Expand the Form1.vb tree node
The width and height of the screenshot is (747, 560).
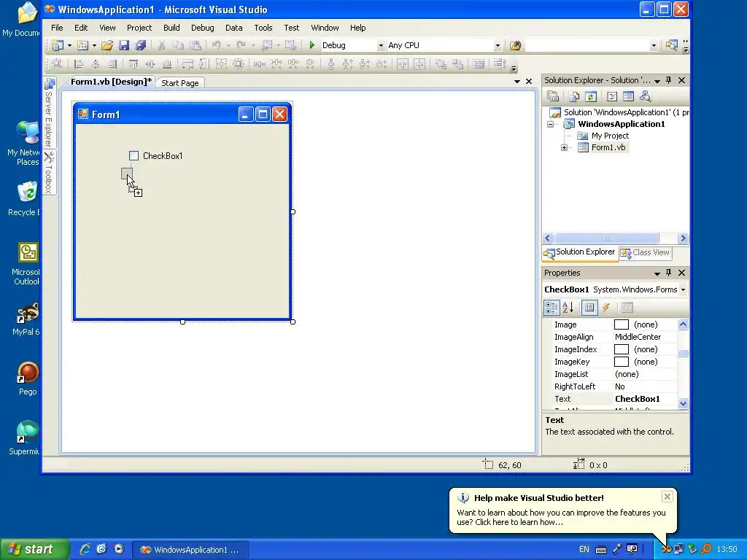point(564,147)
